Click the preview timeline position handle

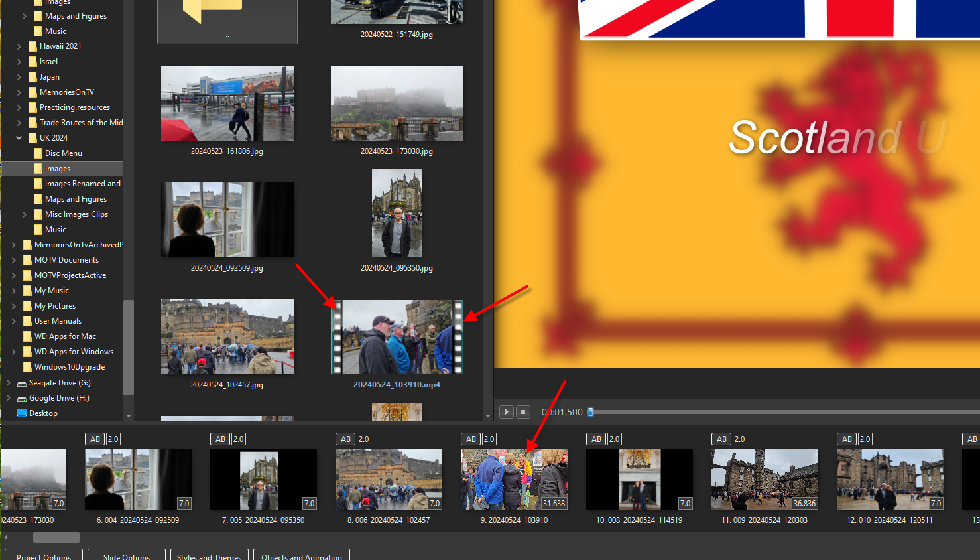(x=591, y=412)
